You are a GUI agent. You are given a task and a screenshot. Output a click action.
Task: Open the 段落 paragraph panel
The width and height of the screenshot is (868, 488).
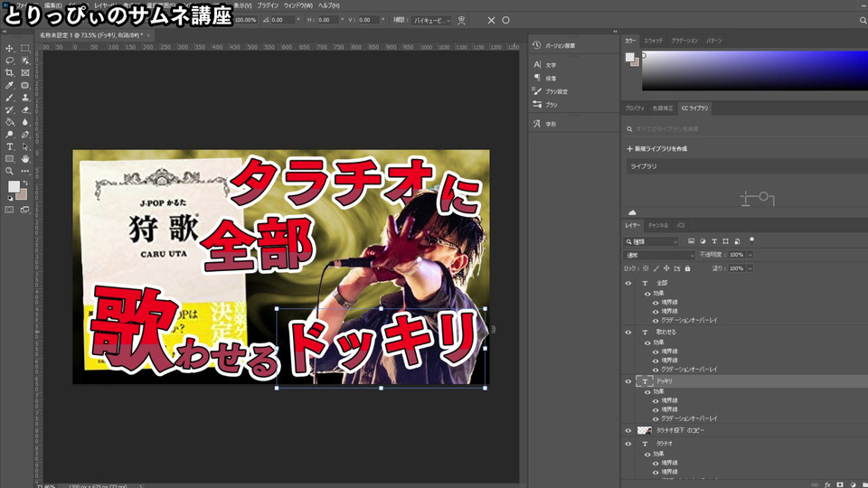(544, 78)
